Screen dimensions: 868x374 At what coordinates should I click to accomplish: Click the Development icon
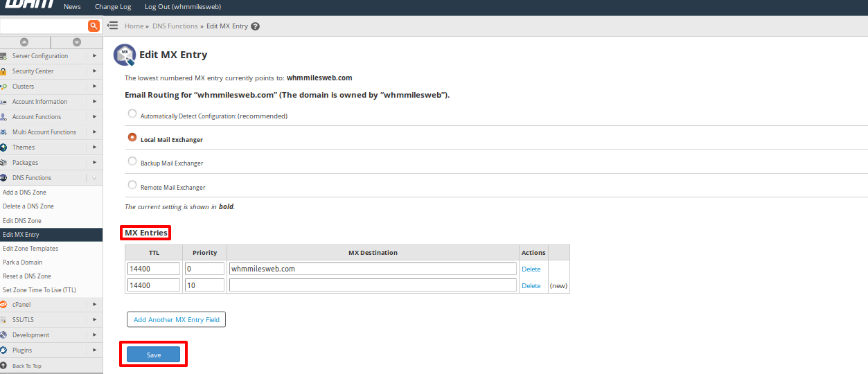pos(4,335)
